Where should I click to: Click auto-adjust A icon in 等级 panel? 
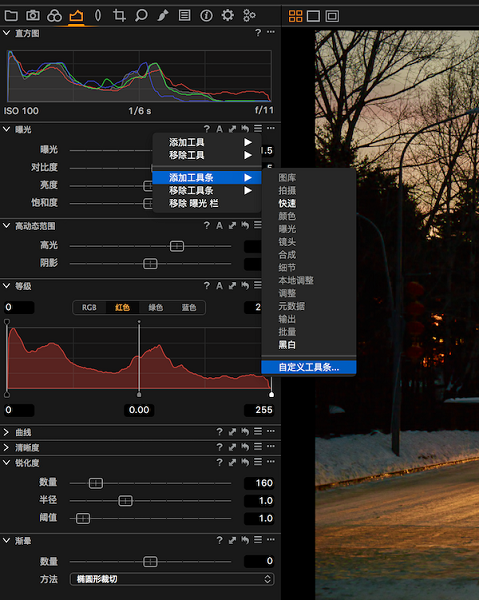[219, 286]
